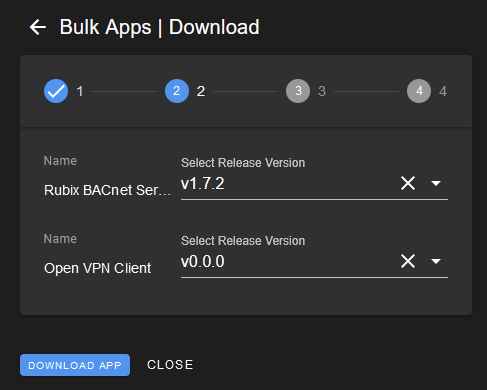Expand Rubix BACnet Server version dropdown arrow
The image size is (487, 390).
(436, 183)
